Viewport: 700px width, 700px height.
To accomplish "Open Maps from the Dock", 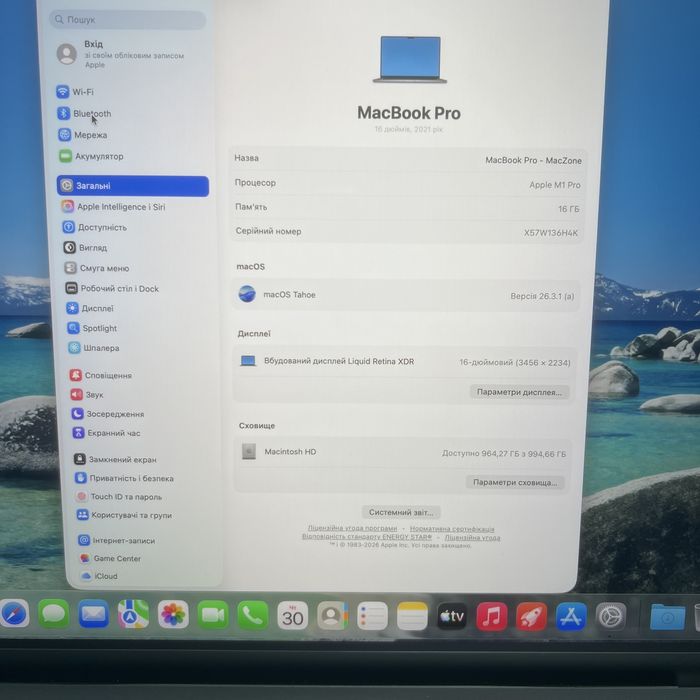I will [133, 615].
